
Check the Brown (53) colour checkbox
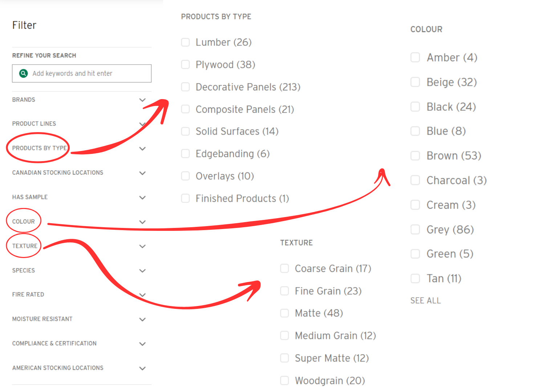415,156
